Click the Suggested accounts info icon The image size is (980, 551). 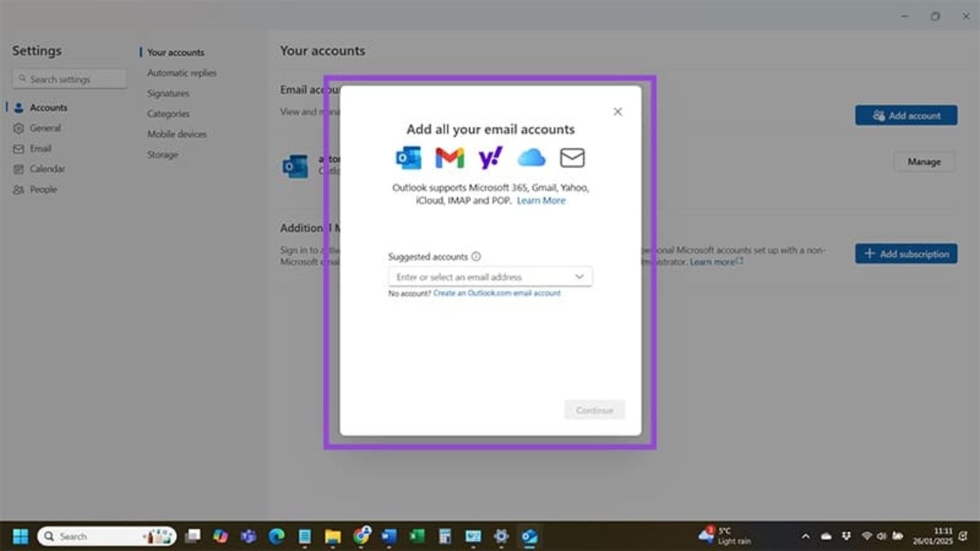[476, 256]
